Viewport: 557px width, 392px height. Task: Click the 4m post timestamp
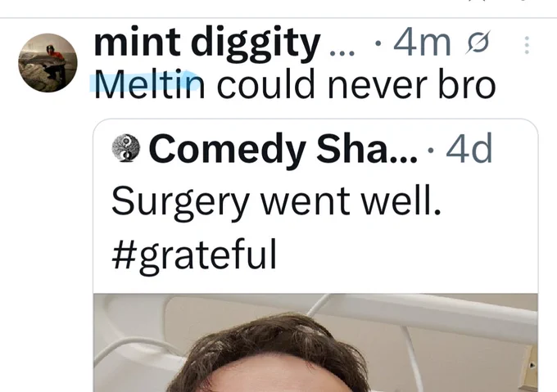pos(422,43)
